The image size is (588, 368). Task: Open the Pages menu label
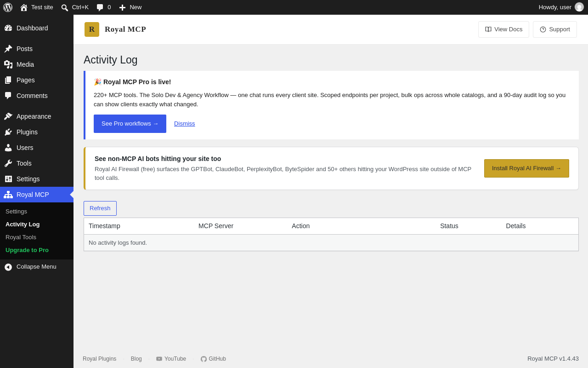pos(26,80)
